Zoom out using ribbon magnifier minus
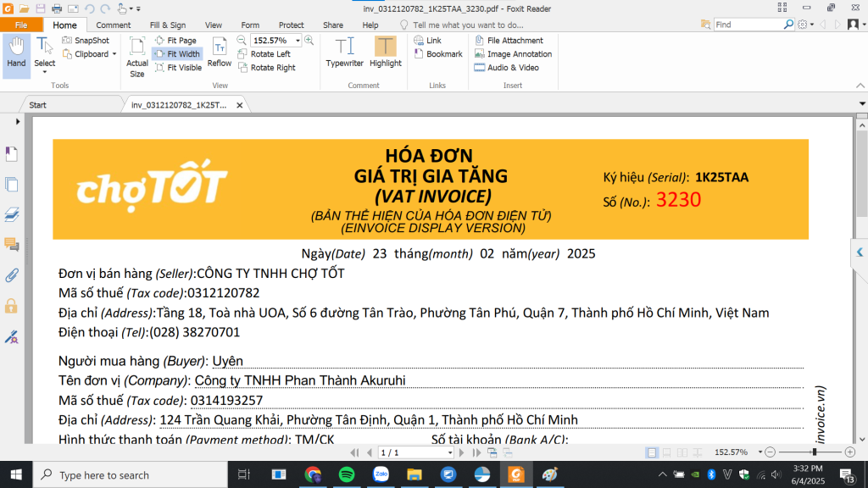This screenshot has width=868, height=488. (242, 41)
